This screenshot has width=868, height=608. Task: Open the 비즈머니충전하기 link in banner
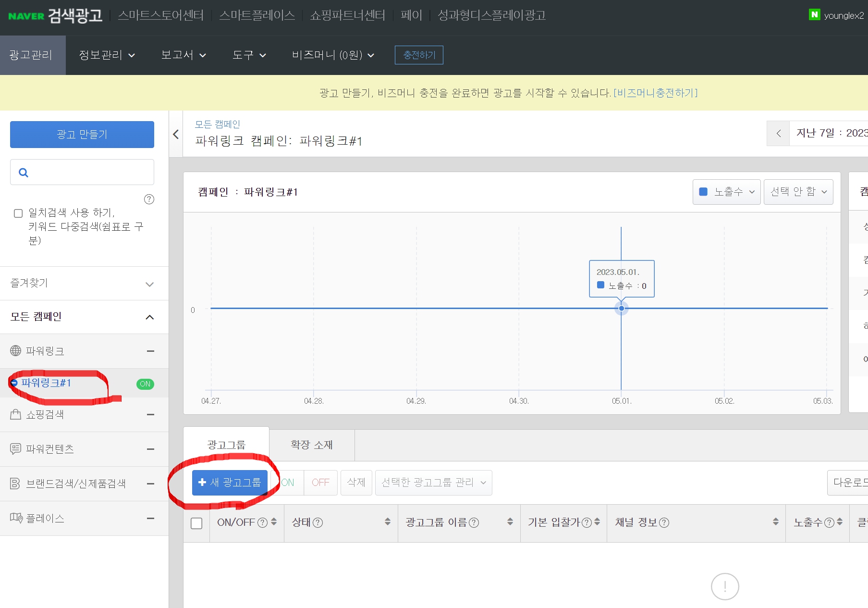pyautogui.click(x=655, y=93)
